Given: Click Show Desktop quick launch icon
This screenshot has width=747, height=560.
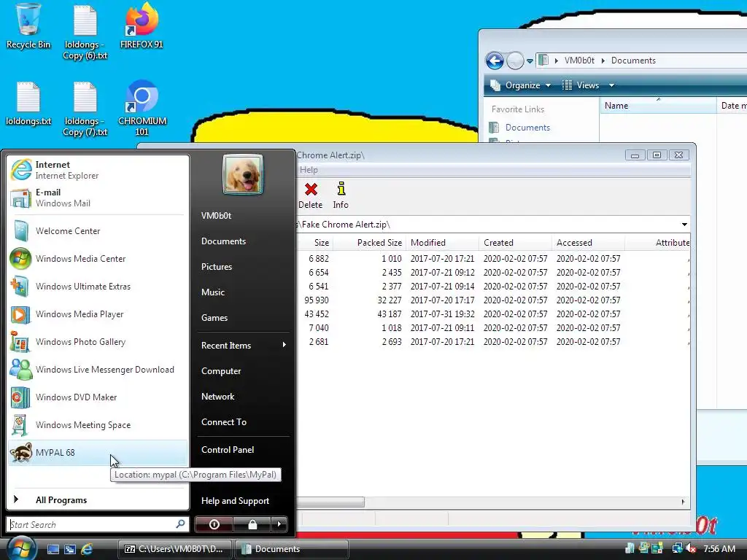Looking at the screenshot, I should [x=53, y=549].
